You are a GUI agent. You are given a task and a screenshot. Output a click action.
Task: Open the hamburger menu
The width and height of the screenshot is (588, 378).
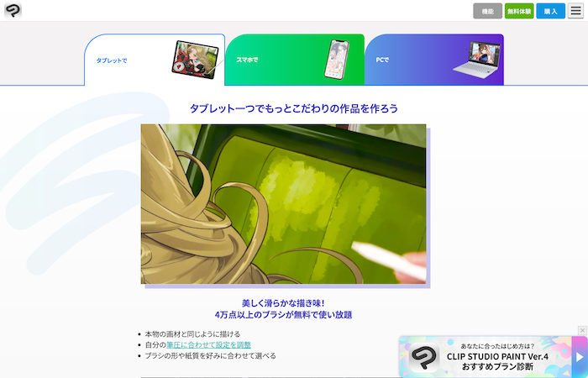pyautogui.click(x=575, y=11)
